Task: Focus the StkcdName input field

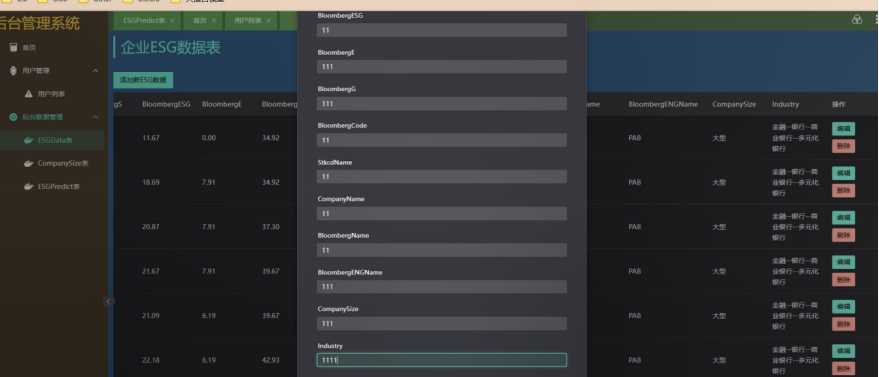Action: (442, 176)
